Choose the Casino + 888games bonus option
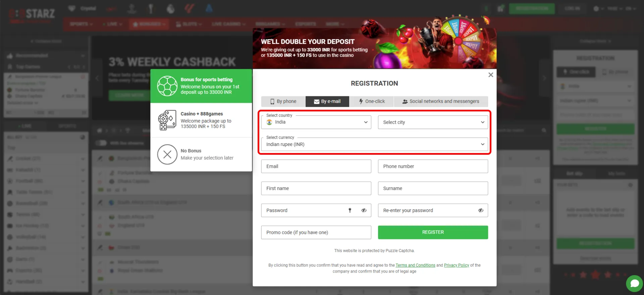 point(201,120)
